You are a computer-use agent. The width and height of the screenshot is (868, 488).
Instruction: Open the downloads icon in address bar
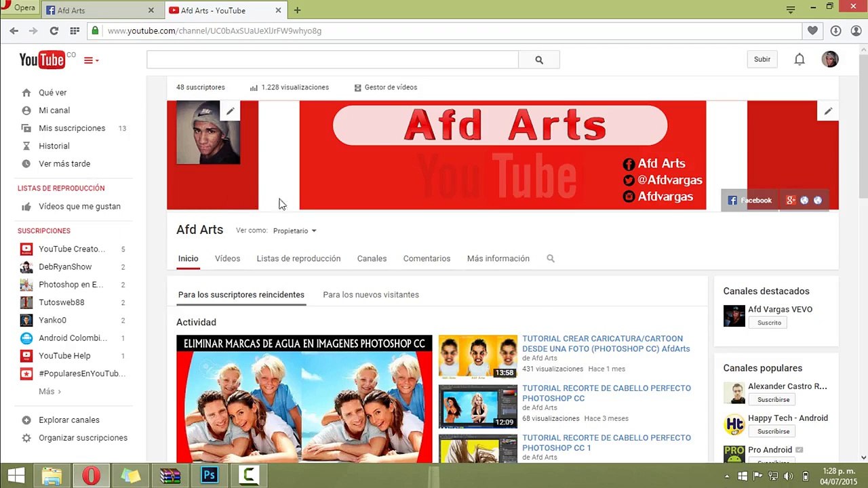835,30
